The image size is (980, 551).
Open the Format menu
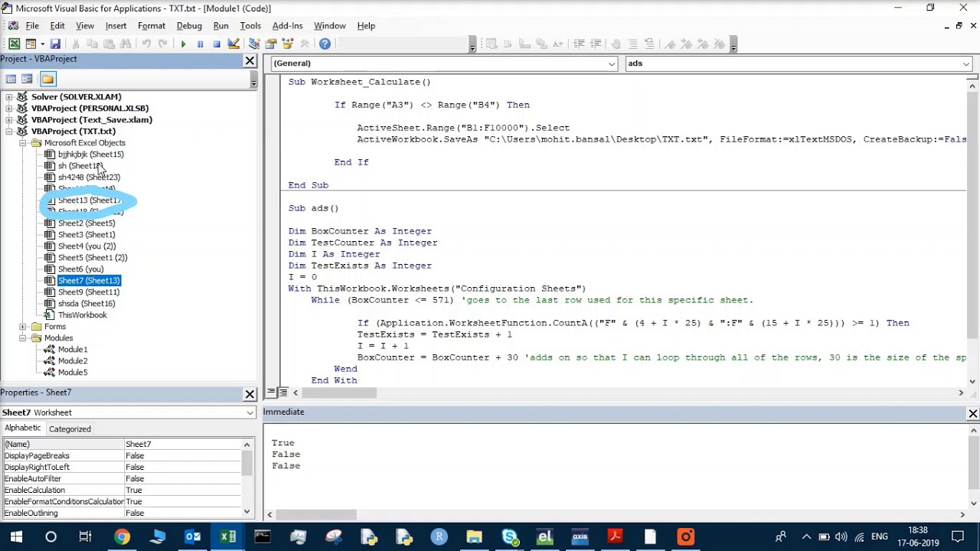tap(152, 25)
